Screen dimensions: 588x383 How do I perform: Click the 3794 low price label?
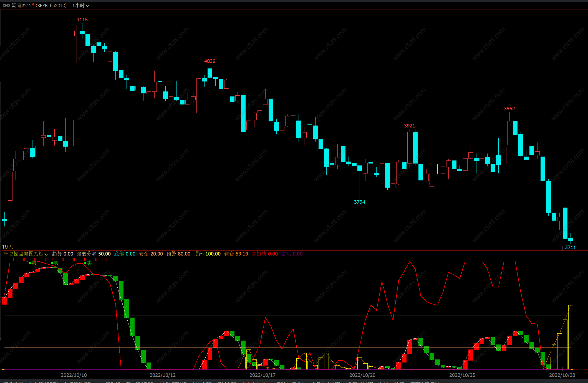click(360, 202)
